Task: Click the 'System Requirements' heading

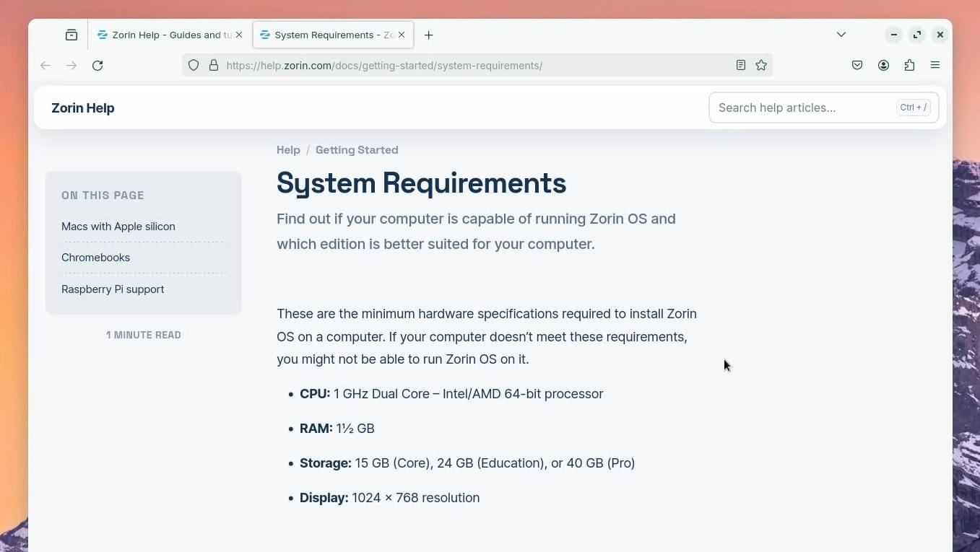Action: point(421,183)
